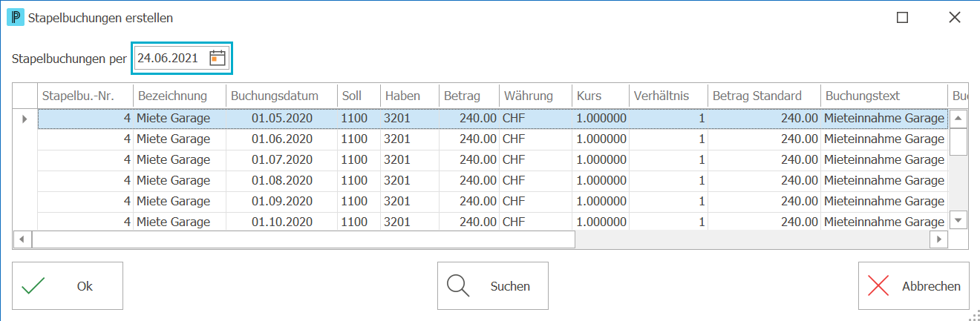This screenshot has height=321, width=980.
Task: Close the Stapelbuchungen erstellen window
Action: coord(955,18)
